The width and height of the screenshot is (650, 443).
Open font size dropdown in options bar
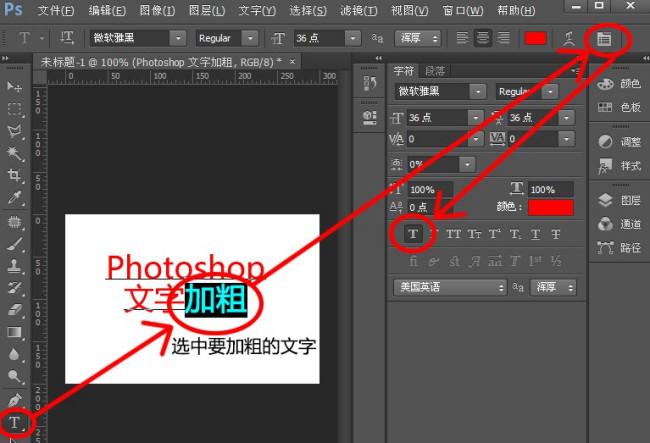tap(353, 39)
